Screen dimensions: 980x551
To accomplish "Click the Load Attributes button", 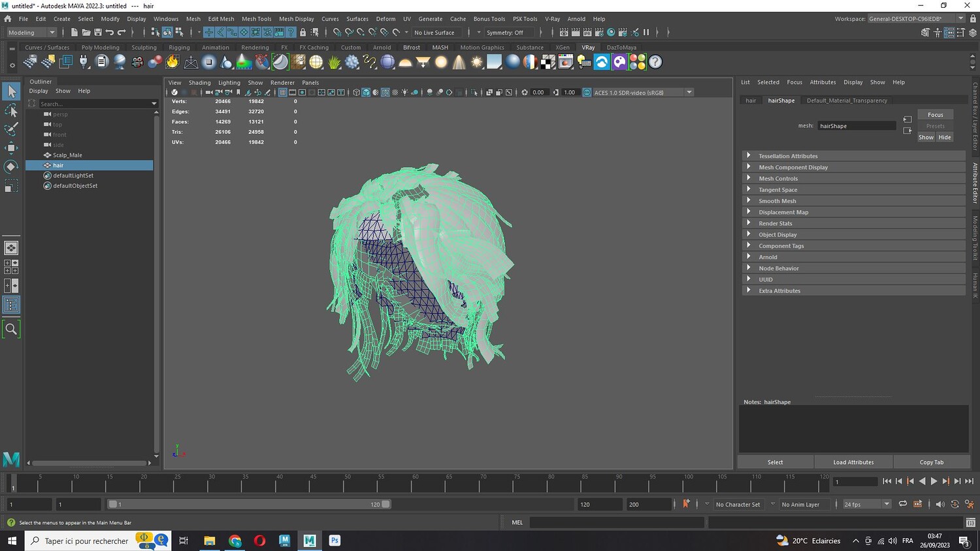I will point(853,462).
